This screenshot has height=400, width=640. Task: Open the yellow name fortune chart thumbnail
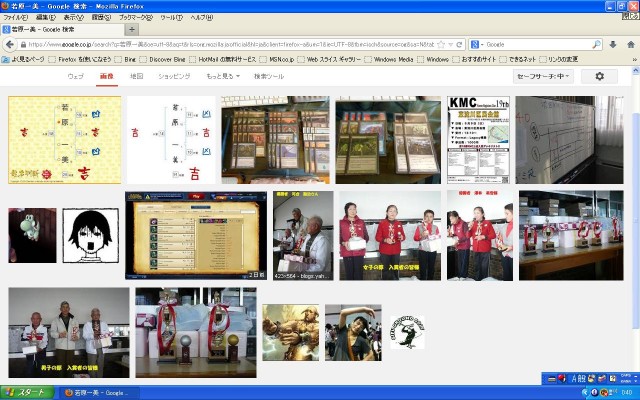(64, 140)
